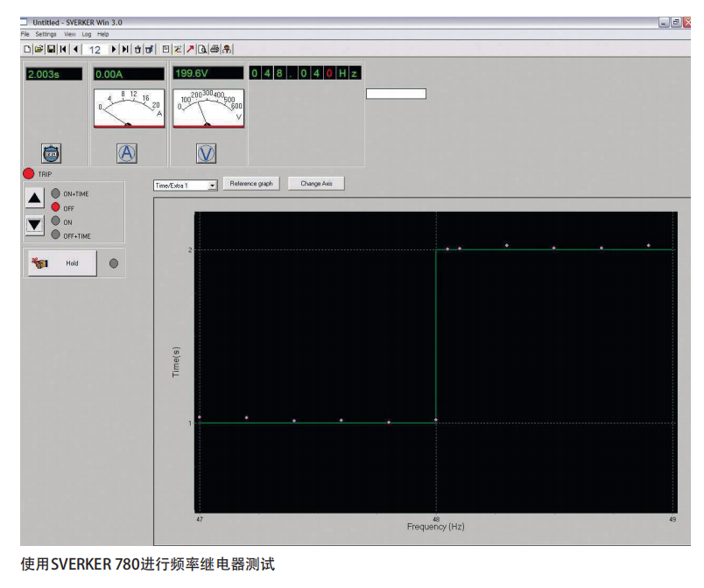Open the Log menu
Screen dimensions: 704x588
(x=87, y=34)
